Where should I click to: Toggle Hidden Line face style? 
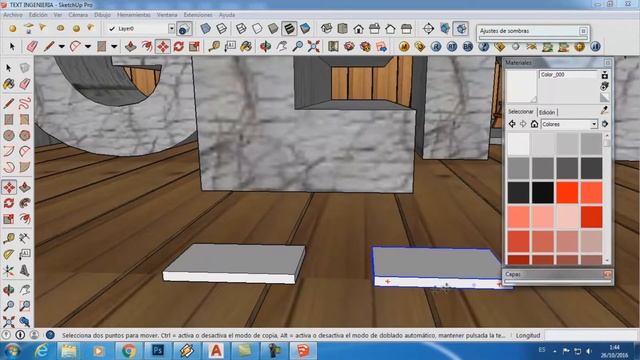pos(257,29)
